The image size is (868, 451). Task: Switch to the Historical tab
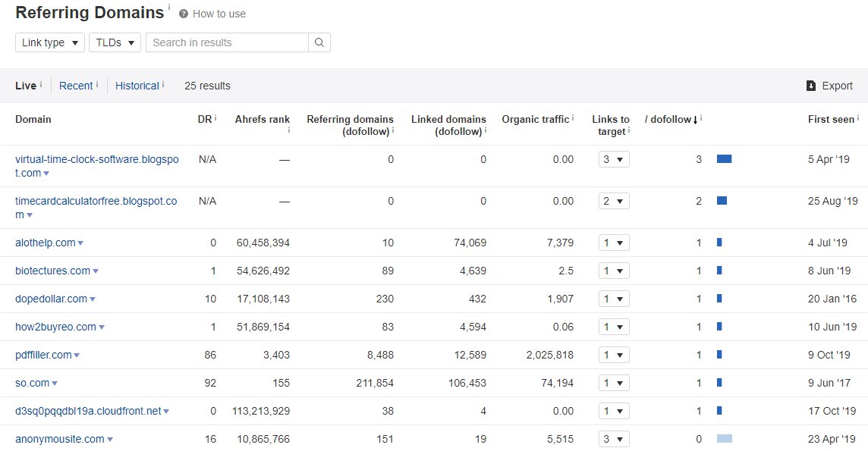click(x=137, y=86)
